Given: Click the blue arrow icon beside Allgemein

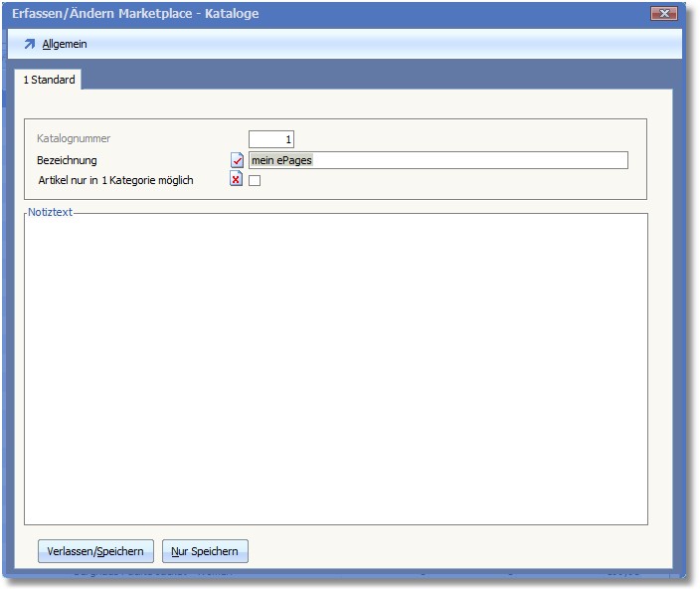Looking at the screenshot, I should [x=29, y=45].
